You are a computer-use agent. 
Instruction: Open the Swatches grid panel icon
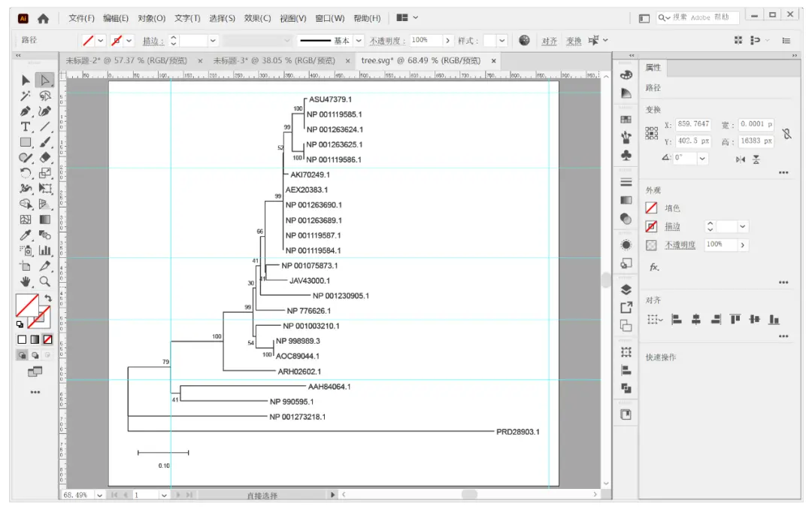click(626, 120)
